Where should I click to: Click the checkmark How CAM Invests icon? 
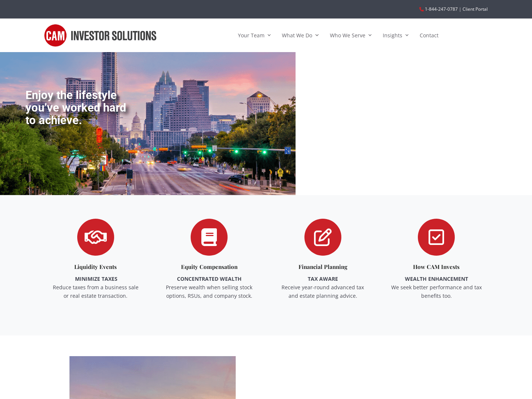pyautogui.click(x=436, y=237)
